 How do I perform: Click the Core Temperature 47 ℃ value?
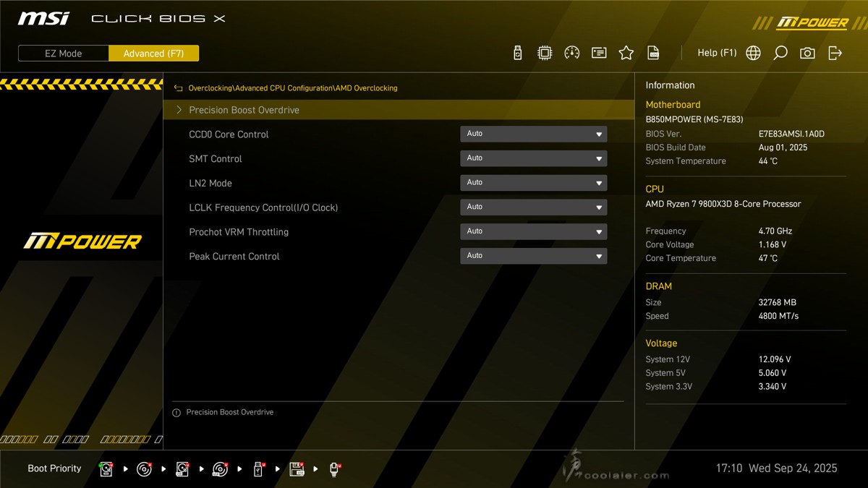pyautogui.click(x=768, y=258)
